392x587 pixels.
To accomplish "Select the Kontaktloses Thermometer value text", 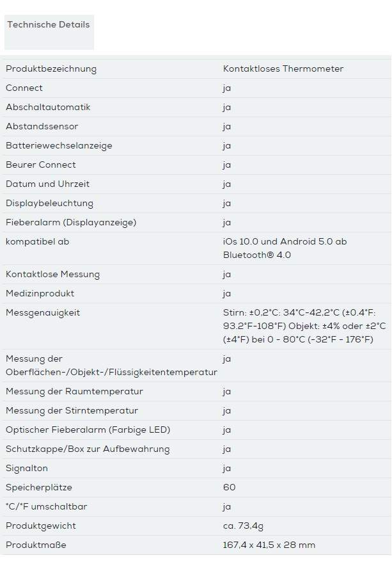I will (283, 69).
